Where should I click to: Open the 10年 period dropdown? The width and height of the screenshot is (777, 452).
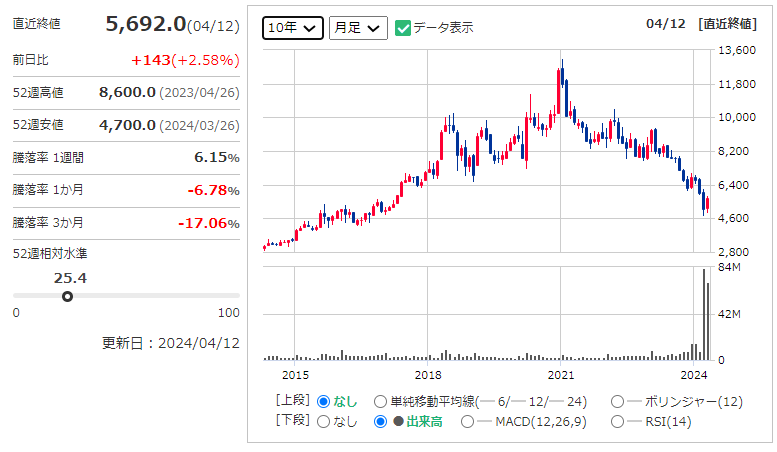coord(293,28)
